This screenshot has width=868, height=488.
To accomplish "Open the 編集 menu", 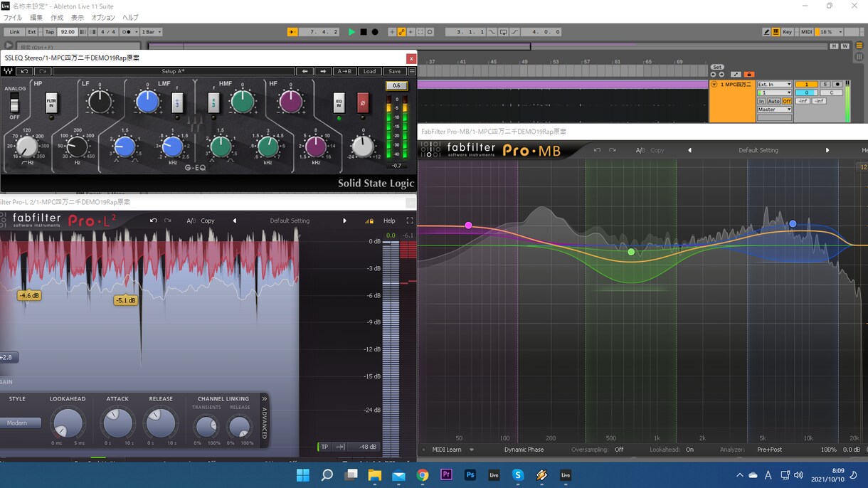I will point(36,17).
